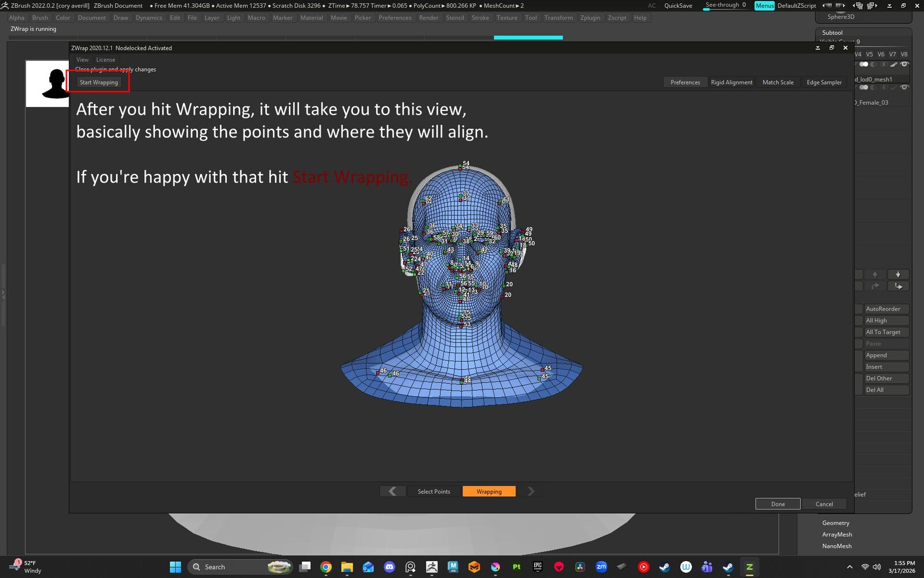The image size is (924, 578).
Task: Toggle the V6 visibility set
Action: (x=881, y=54)
